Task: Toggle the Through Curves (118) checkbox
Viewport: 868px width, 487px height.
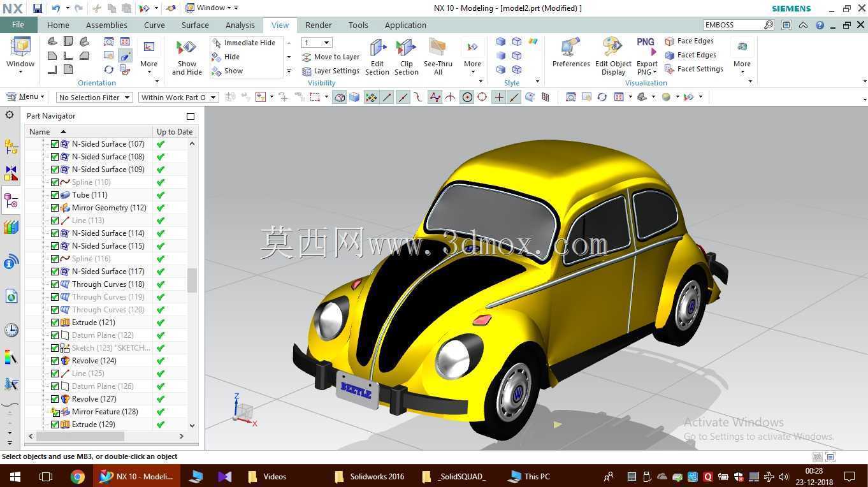Action: pos(55,284)
